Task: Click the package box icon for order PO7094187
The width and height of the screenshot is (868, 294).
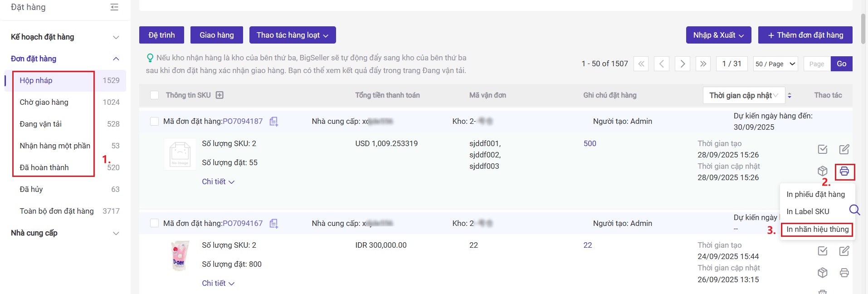Action: tap(823, 171)
